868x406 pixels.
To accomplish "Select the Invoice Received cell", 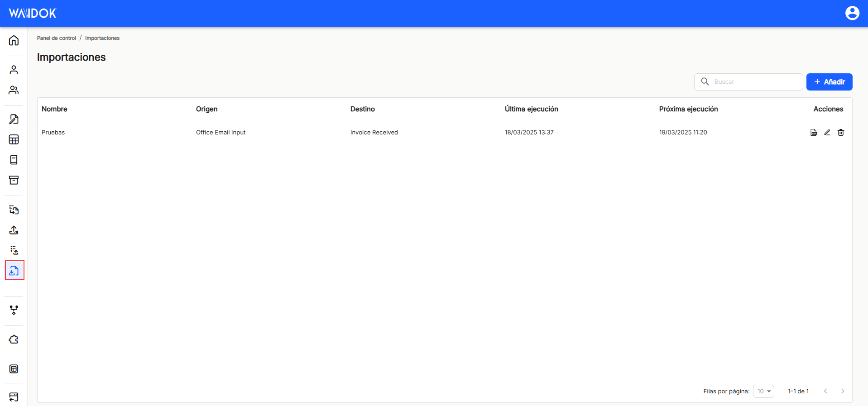I will [374, 132].
